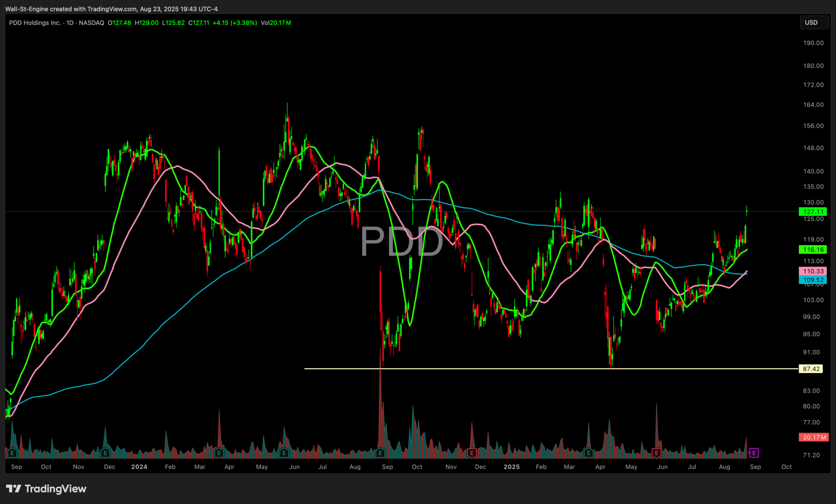Click the blue 109.52 moving average label

click(813, 280)
